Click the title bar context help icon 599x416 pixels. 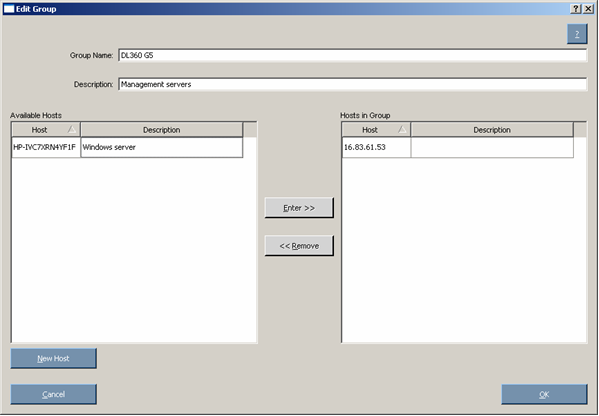[x=576, y=9]
